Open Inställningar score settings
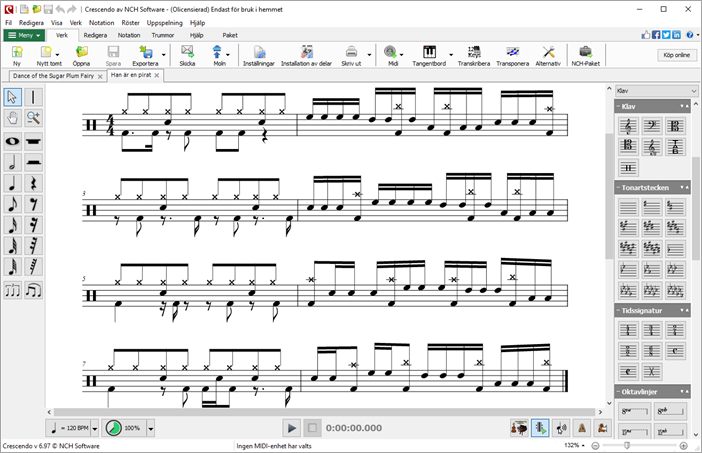The height and width of the screenshot is (453, 702). point(259,56)
